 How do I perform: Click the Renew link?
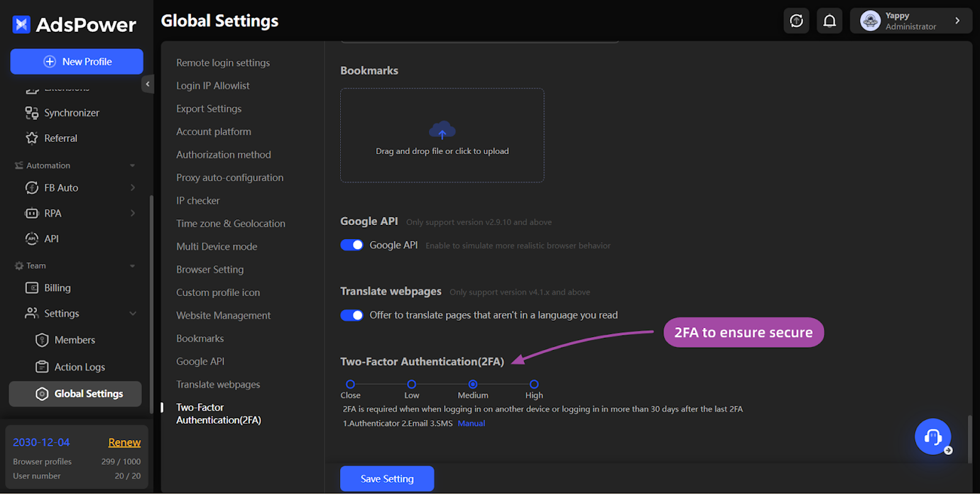tap(124, 443)
